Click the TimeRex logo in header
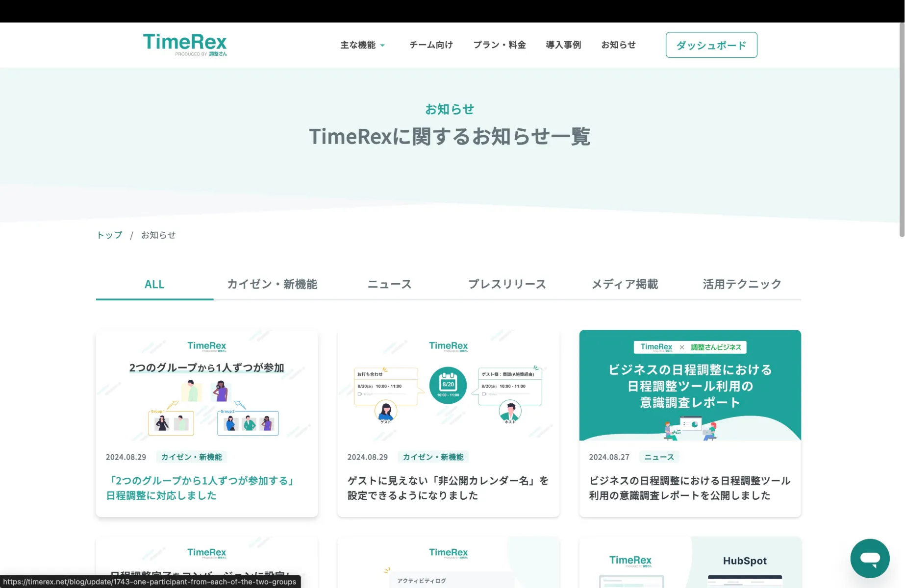 (185, 45)
